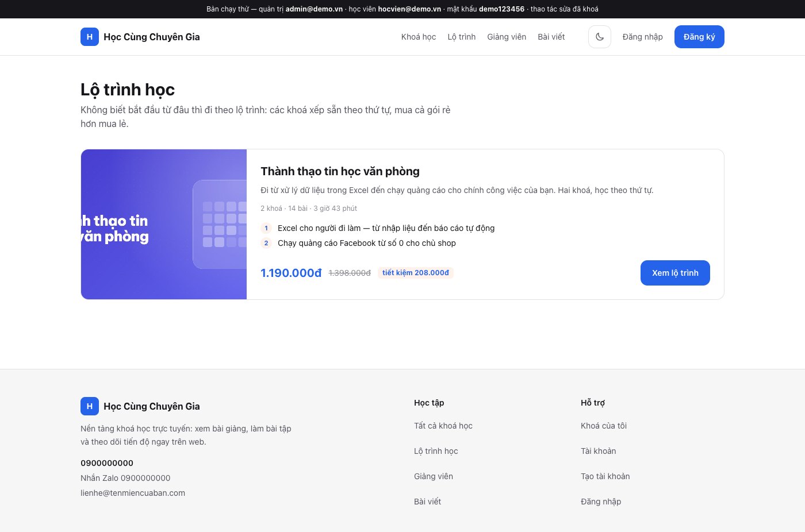Go to Lộ trình in navigation
This screenshot has width=805, height=532.
462,37
